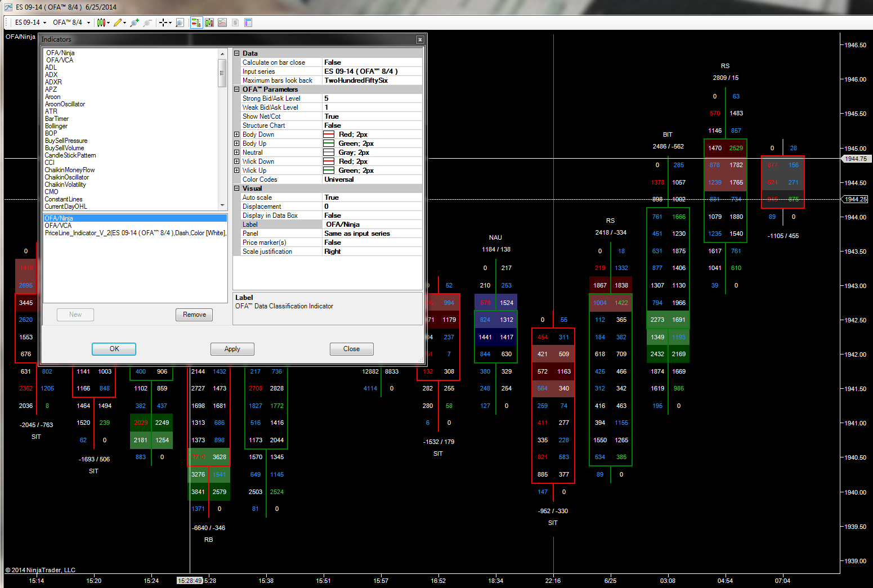The width and height of the screenshot is (873, 588).
Task: Select the pencil drawing tools icon
Action: tap(117, 23)
